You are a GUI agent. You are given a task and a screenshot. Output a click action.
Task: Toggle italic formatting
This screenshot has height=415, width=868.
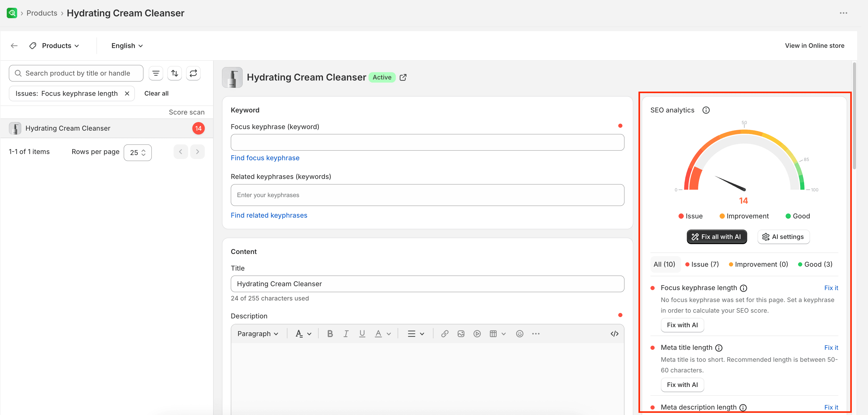pos(346,333)
